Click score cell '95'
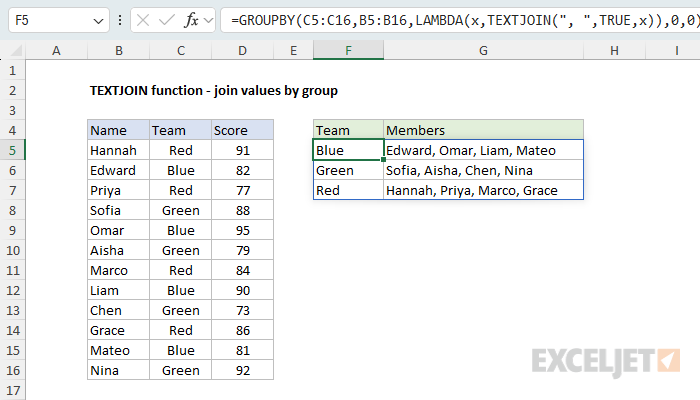Viewport: 700px width, 400px height. (x=242, y=230)
